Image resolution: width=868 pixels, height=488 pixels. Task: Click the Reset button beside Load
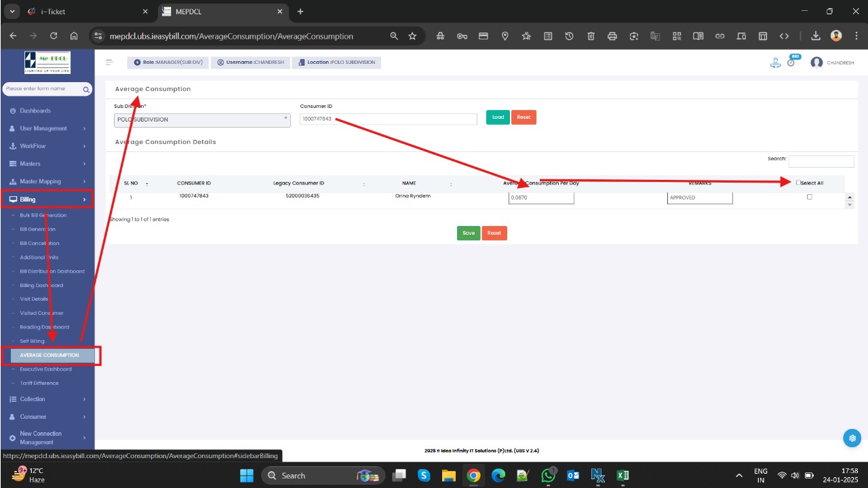pyautogui.click(x=524, y=117)
